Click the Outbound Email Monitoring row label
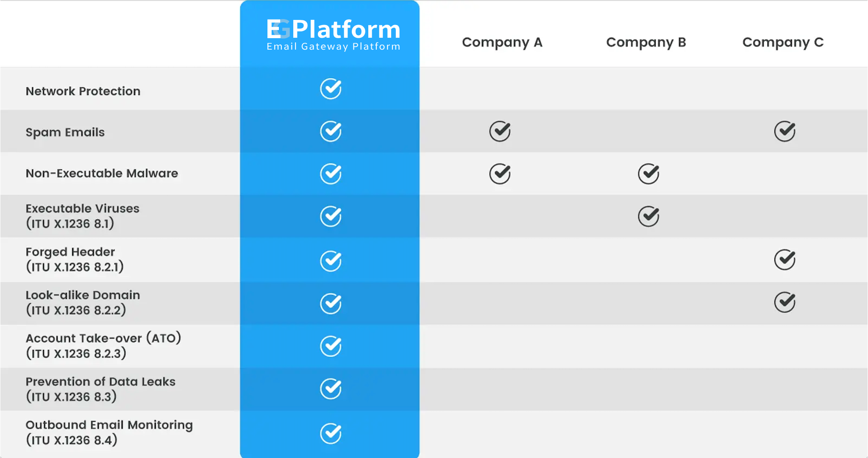Viewport: 868px width, 458px height. coord(109,432)
